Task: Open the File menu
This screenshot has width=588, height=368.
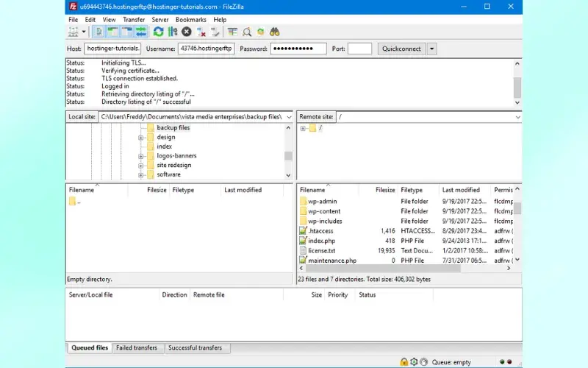Action: pos(73,20)
